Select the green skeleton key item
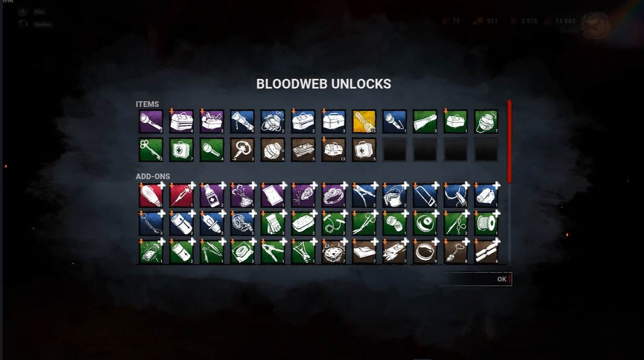This screenshot has height=360, width=644. coord(151,150)
